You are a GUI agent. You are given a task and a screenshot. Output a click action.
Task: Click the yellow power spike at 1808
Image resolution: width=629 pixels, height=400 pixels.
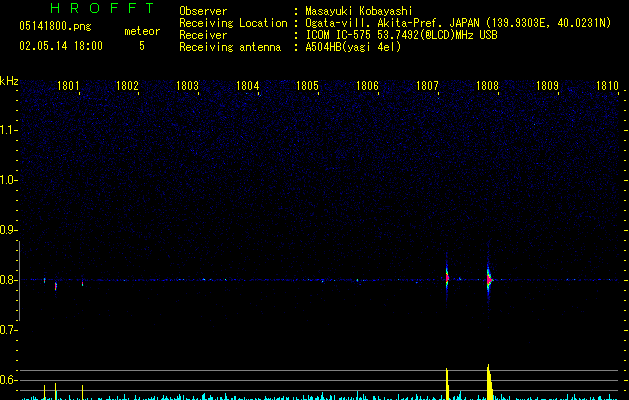(x=489, y=382)
